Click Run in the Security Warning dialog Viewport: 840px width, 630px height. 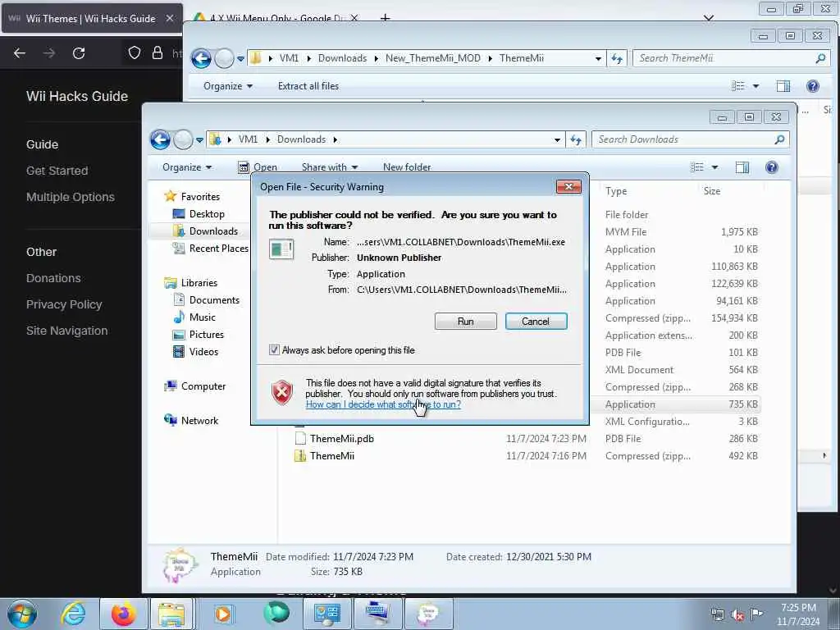point(465,322)
